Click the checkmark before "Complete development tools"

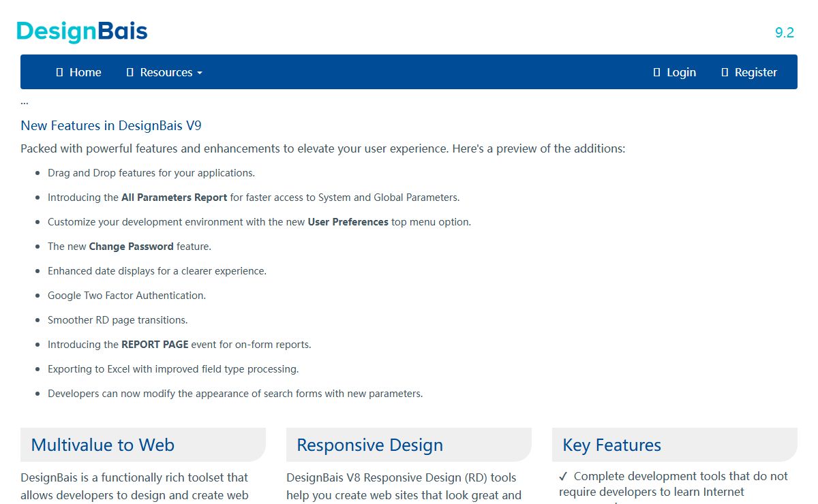(x=563, y=476)
